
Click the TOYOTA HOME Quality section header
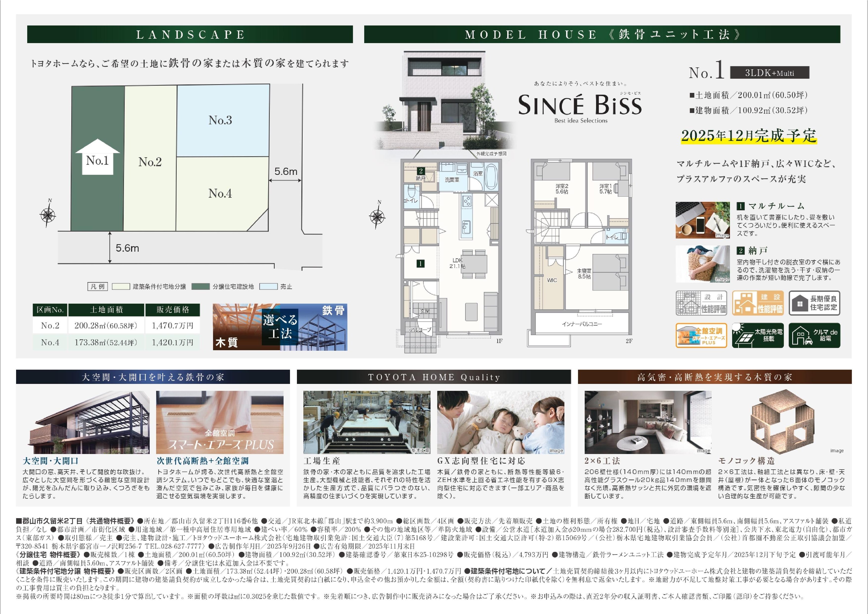(434, 377)
